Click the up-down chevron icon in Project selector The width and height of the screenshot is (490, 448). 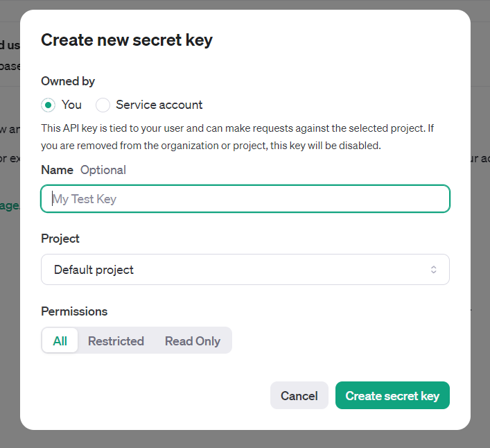tap(433, 270)
